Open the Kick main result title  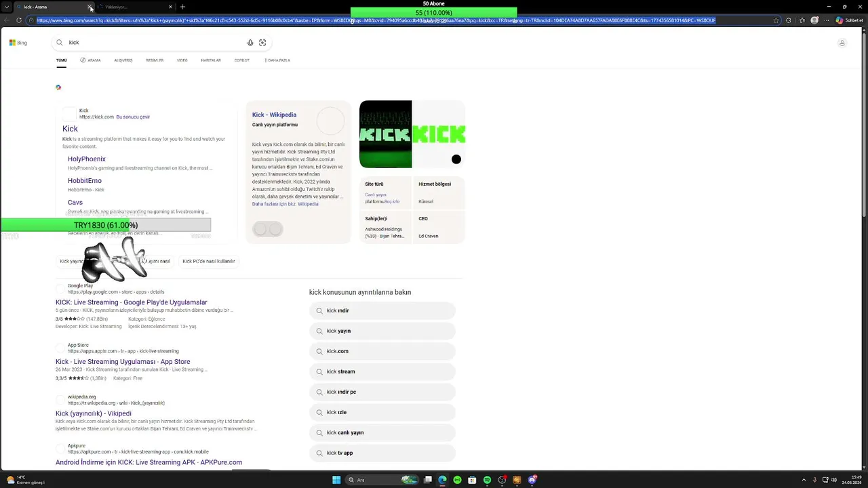[x=70, y=129]
